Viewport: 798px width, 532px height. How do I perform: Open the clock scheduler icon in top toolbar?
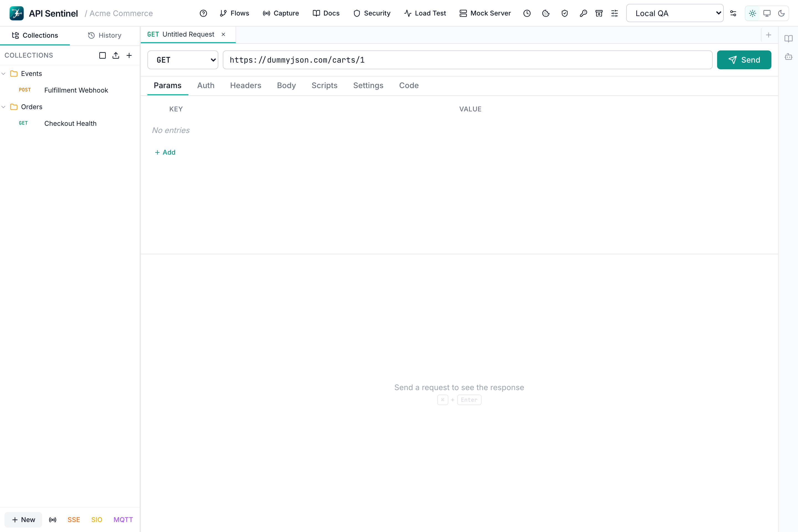coord(527,13)
